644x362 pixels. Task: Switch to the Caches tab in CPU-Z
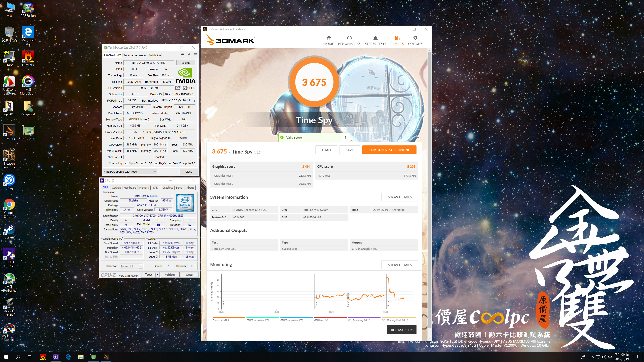click(116, 188)
